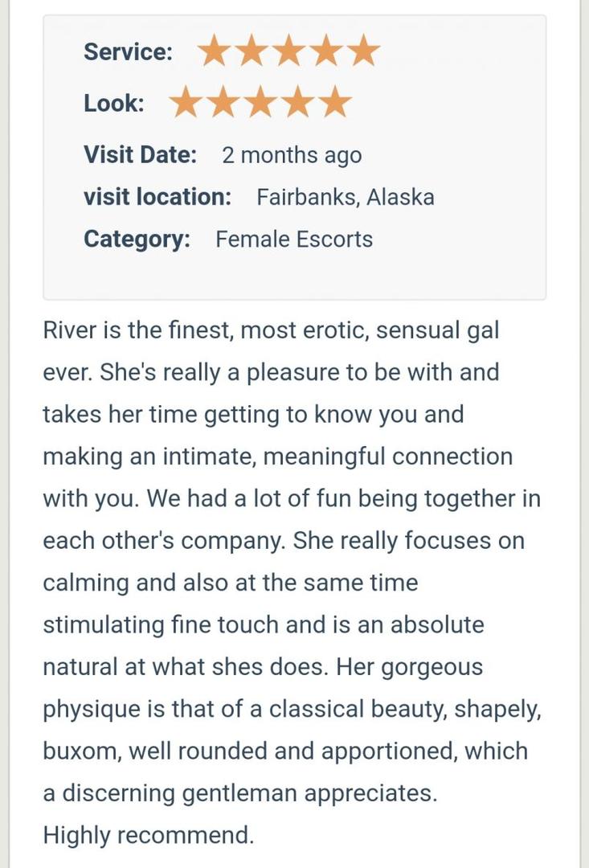
Task: Click the fifth star in Service rating
Action: [x=364, y=51]
